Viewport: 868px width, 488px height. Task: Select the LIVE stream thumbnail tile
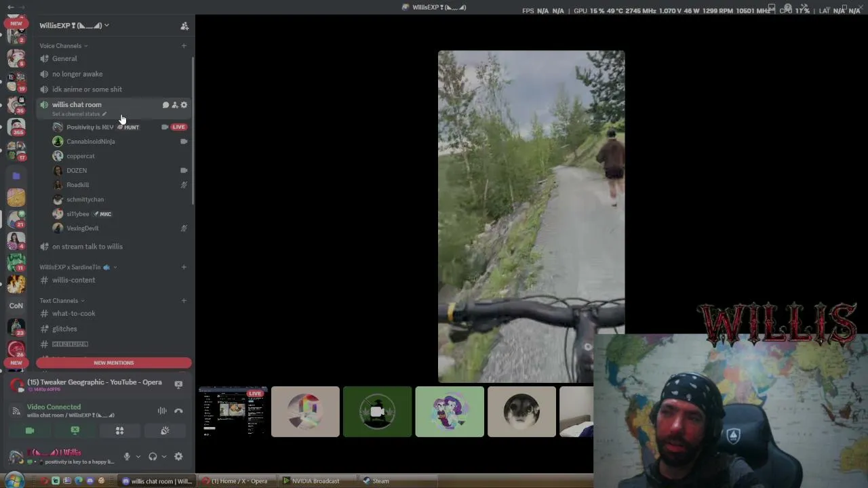(233, 411)
